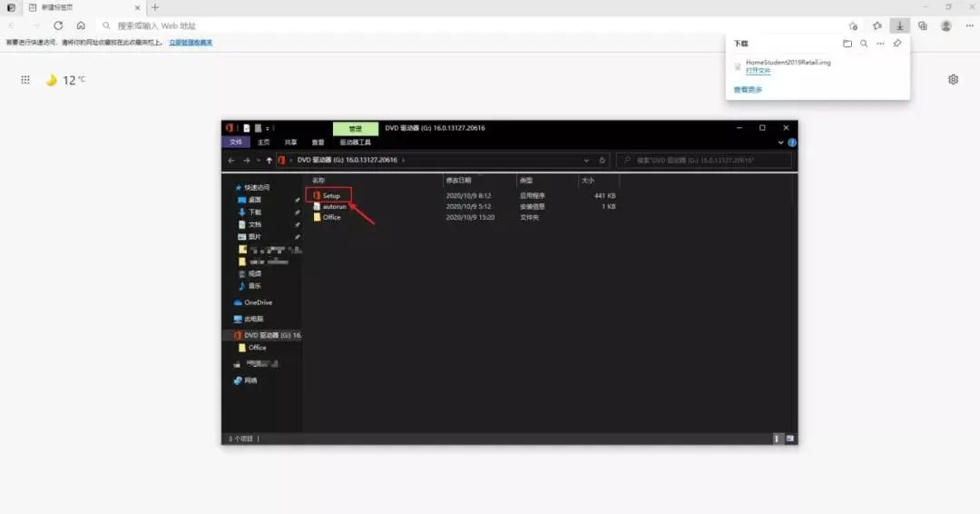Open the 文件 menu in Explorer
980x514 pixels.
pos(236,142)
